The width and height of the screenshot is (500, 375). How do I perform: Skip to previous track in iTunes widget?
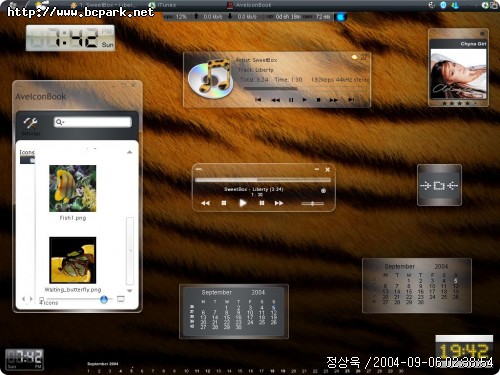(258, 100)
